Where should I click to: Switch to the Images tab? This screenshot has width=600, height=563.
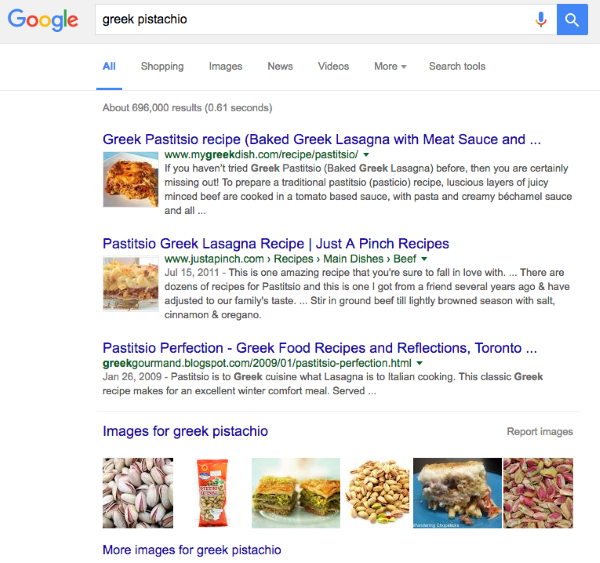(x=225, y=66)
